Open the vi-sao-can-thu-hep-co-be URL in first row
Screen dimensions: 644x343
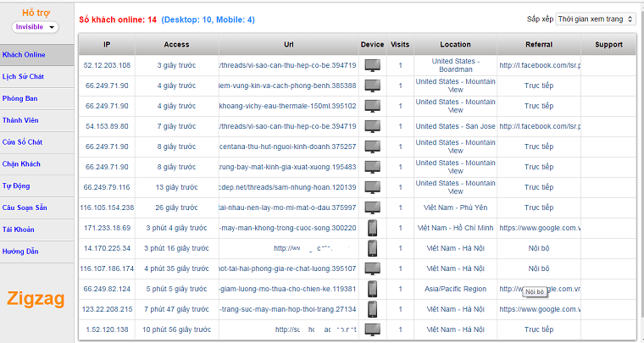point(287,65)
